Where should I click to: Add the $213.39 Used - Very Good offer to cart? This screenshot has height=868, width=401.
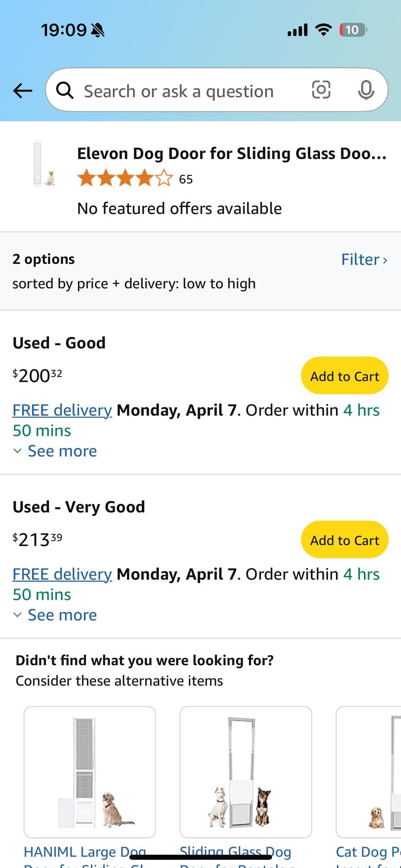click(344, 540)
